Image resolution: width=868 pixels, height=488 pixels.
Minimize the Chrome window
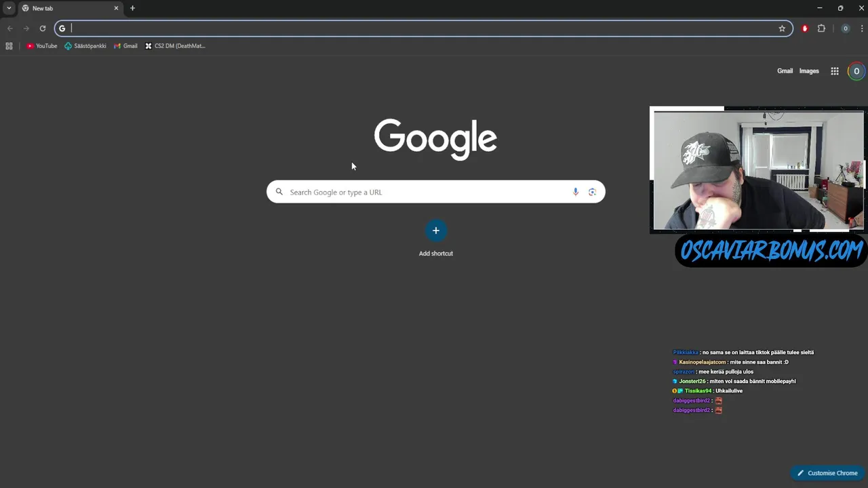[x=819, y=8]
